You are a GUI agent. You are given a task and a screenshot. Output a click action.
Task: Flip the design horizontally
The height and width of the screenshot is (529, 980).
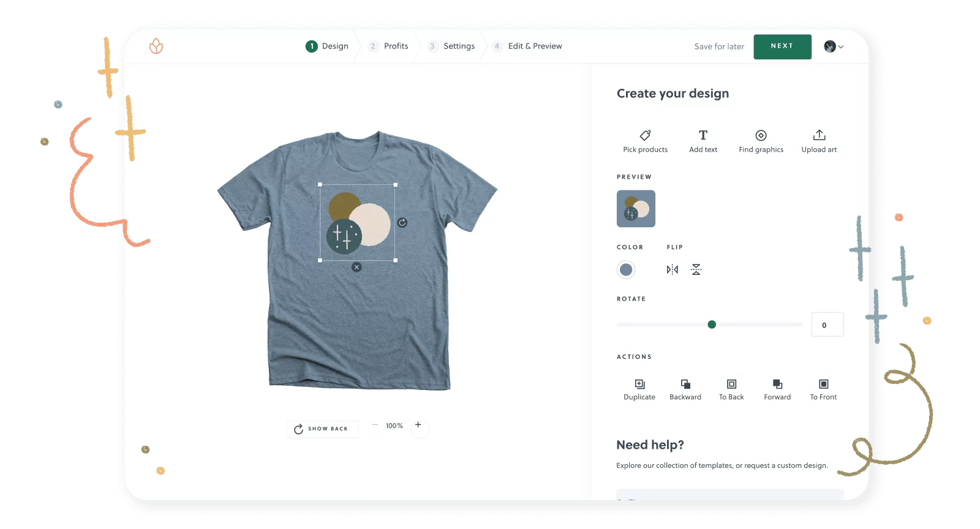pos(673,269)
